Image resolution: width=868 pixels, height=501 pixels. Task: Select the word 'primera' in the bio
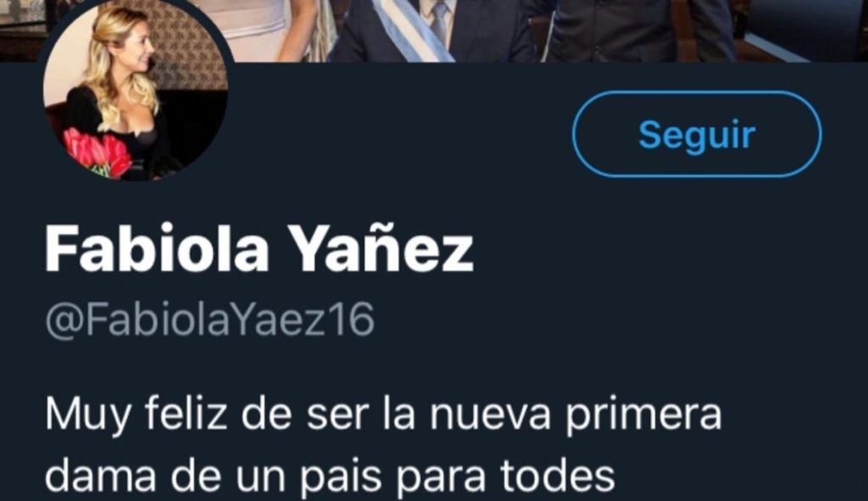click(643, 416)
